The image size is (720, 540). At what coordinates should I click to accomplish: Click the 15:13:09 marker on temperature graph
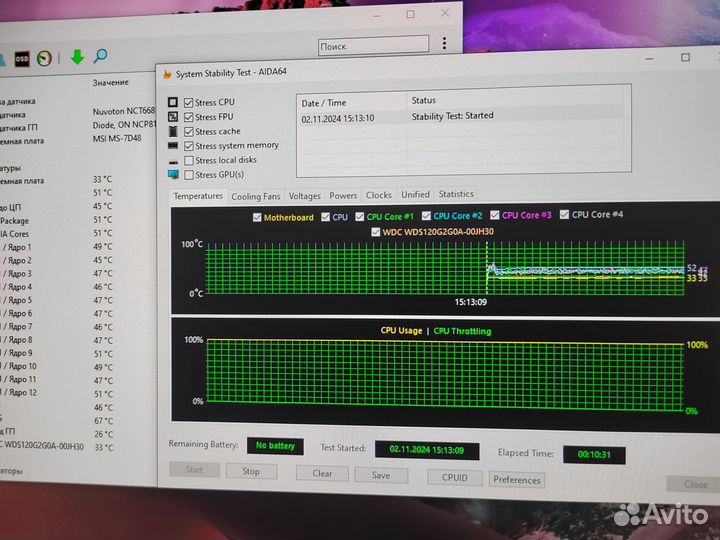471,302
